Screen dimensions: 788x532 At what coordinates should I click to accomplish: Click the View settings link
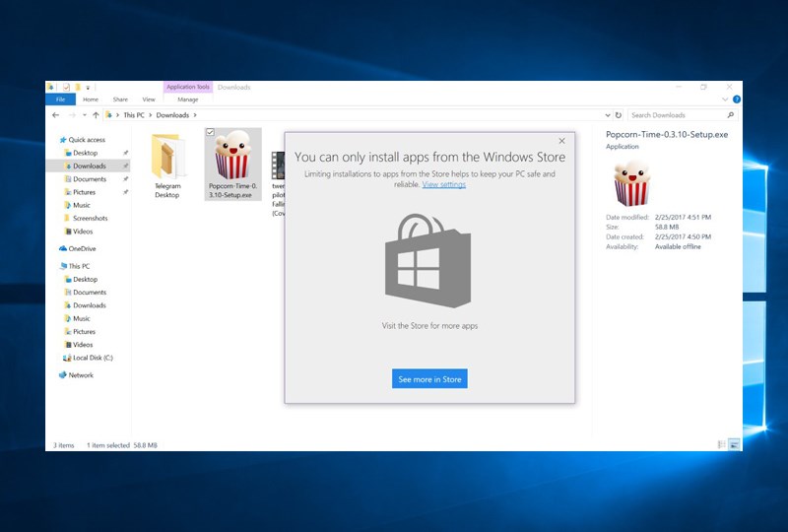coord(444,184)
